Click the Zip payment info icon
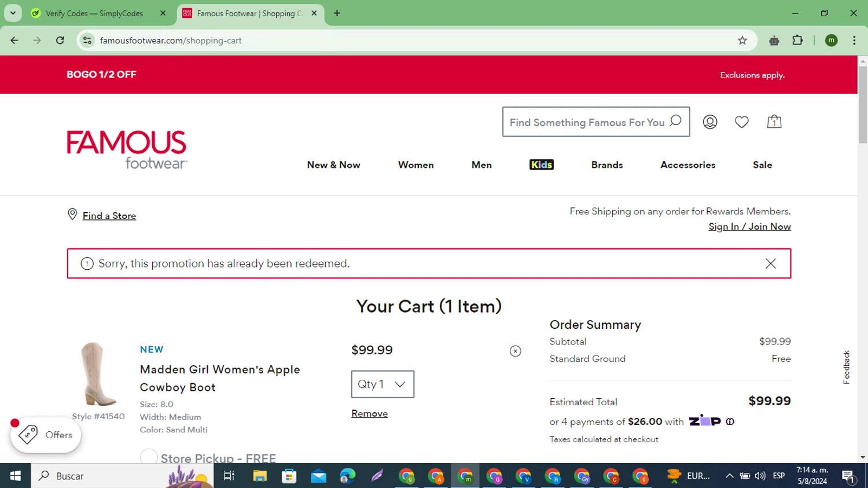Viewport: 868px width, 488px height. click(x=730, y=421)
